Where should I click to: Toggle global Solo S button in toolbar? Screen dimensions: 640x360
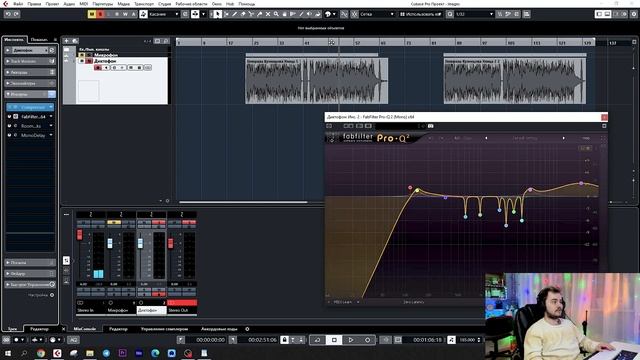click(x=100, y=14)
